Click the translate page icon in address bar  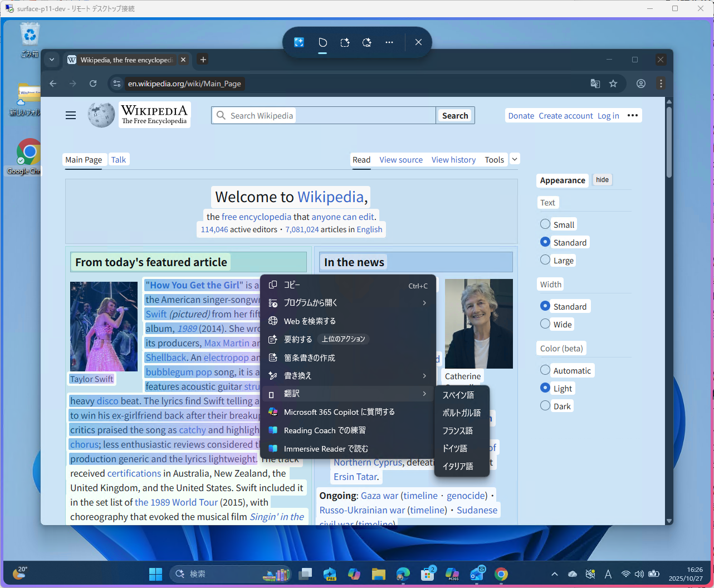(x=595, y=84)
